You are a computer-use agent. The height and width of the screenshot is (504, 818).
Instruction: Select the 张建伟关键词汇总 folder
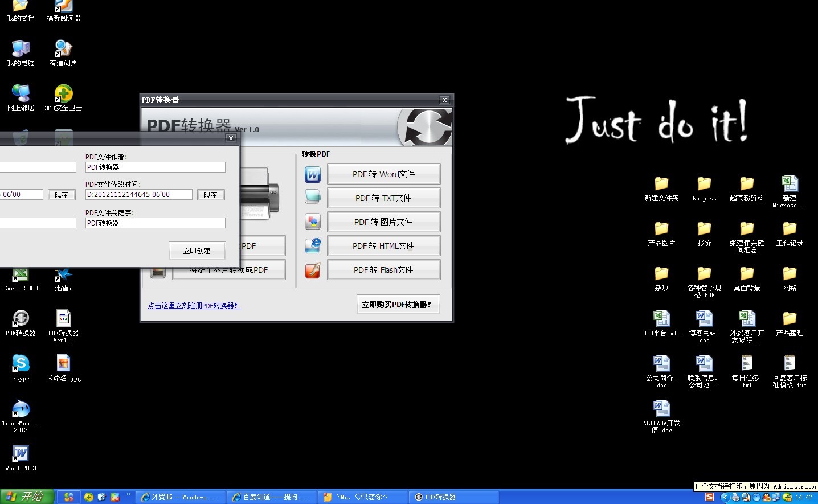(747, 237)
